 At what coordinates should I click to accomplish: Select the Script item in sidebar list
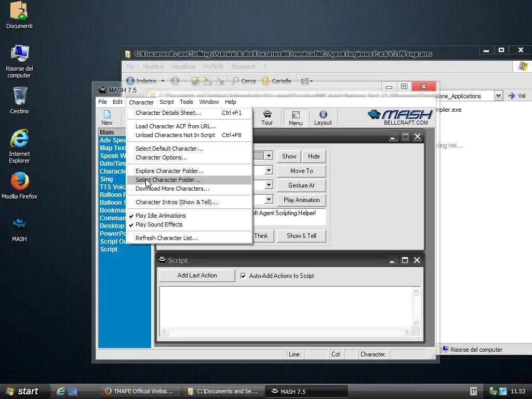[x=109, y=249]
